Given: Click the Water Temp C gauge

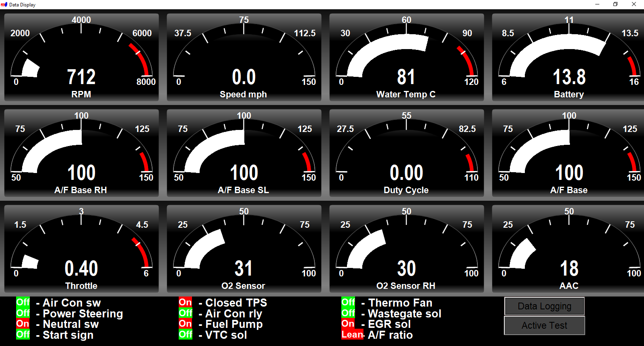Looking at the screenshot, I should (x=407, y=58).
